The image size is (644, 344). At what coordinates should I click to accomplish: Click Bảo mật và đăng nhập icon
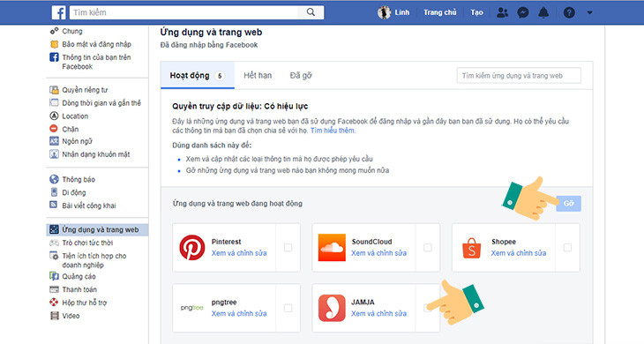point(54,44)
